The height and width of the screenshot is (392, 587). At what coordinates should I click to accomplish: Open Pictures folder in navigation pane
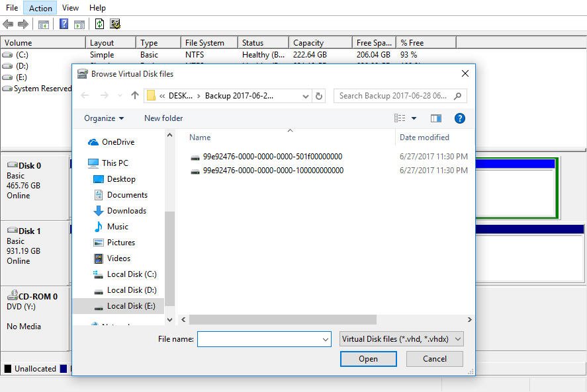coord(114,243)
